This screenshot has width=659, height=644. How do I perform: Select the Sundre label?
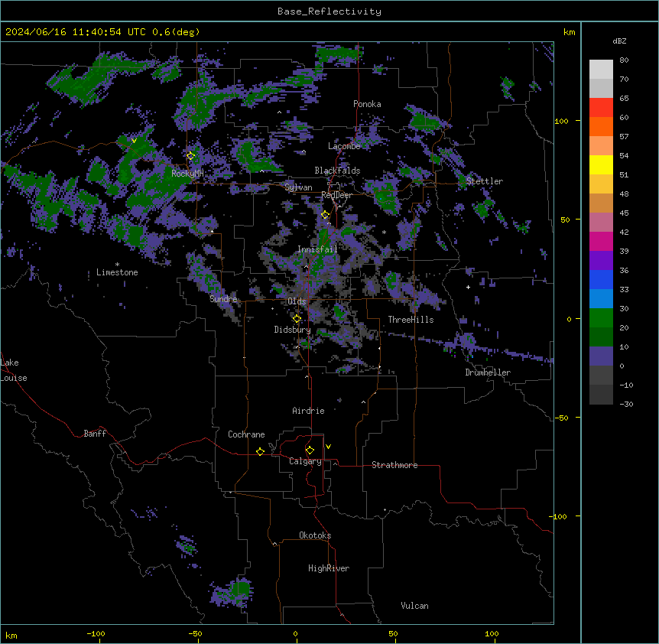(223, 299)
